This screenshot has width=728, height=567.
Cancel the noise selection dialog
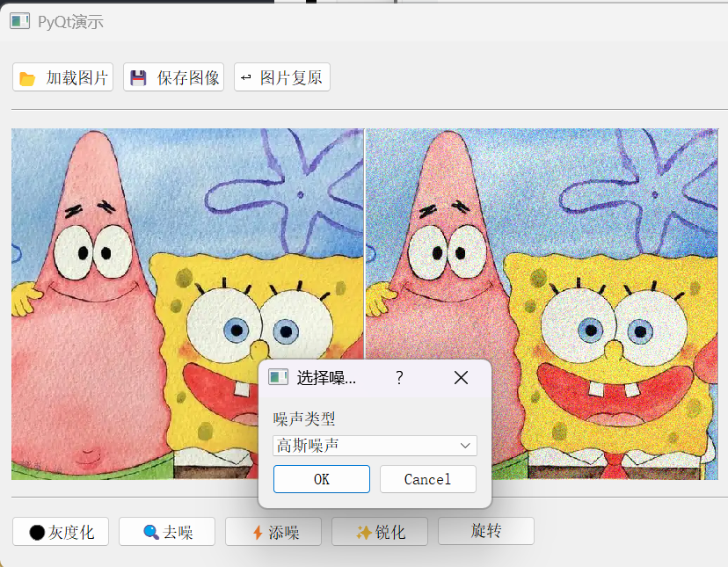pos(428,479)
